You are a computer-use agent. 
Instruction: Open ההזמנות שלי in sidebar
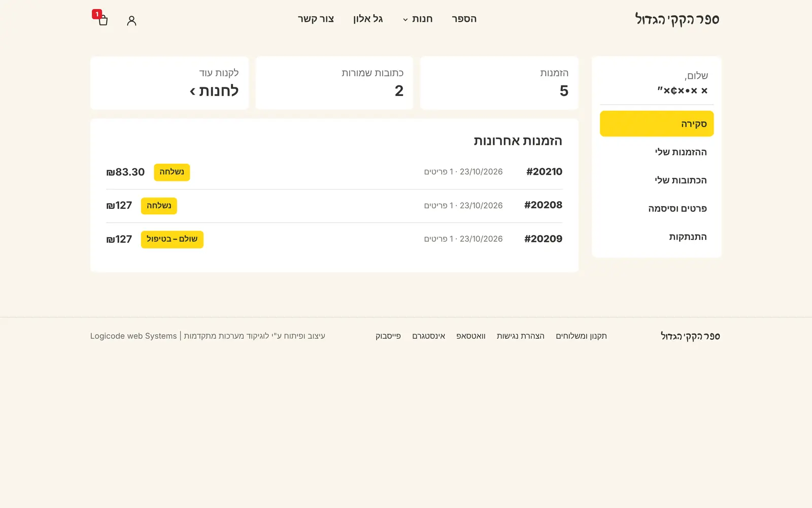pos(657,152)
